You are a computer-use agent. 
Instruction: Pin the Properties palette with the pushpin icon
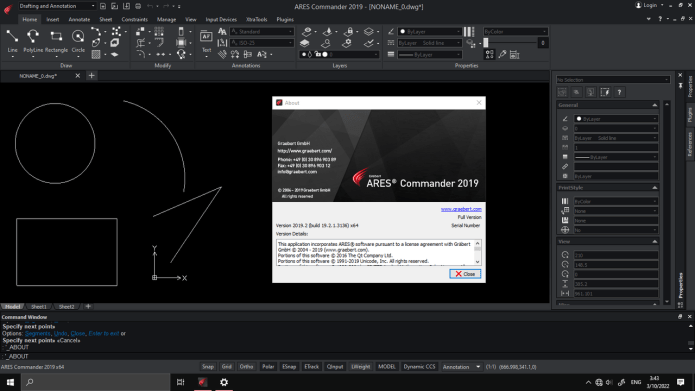pyautogui.click(x=680, y=86)
